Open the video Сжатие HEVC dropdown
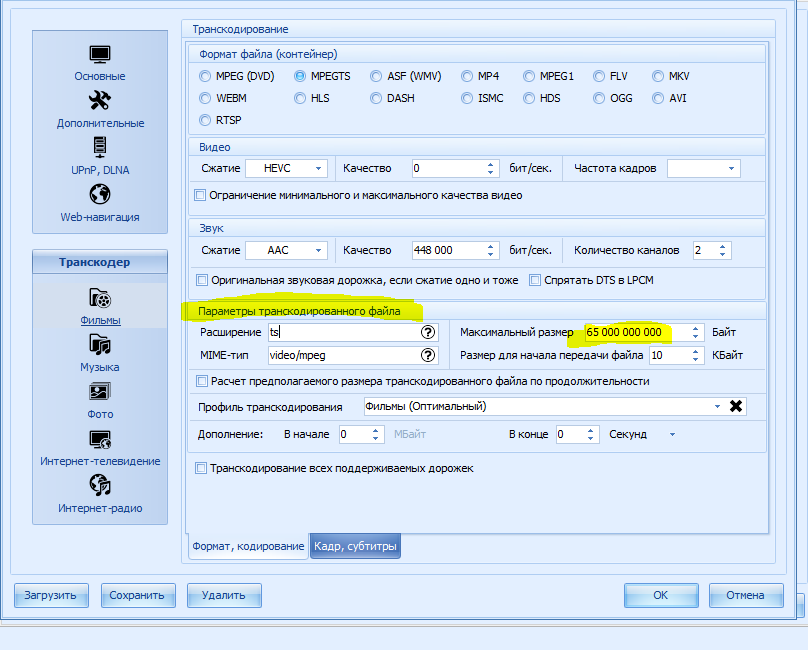Screen dimensions: 808x650 (318, 169)
